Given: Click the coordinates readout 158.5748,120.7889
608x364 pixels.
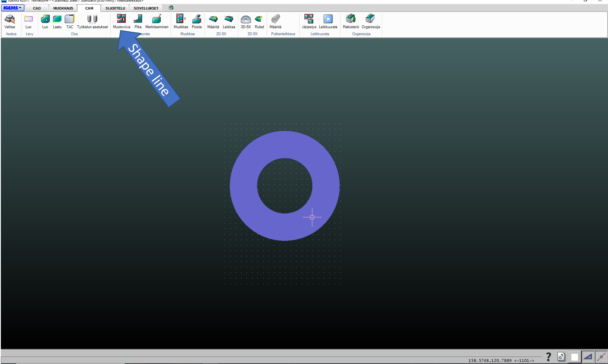Looking at the screenshot, I should point(490,360).
